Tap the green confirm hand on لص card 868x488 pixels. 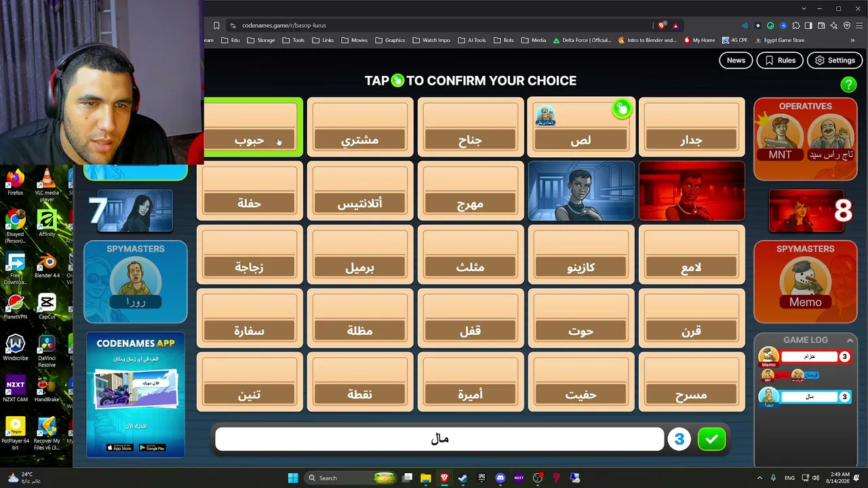pos(621,108)
